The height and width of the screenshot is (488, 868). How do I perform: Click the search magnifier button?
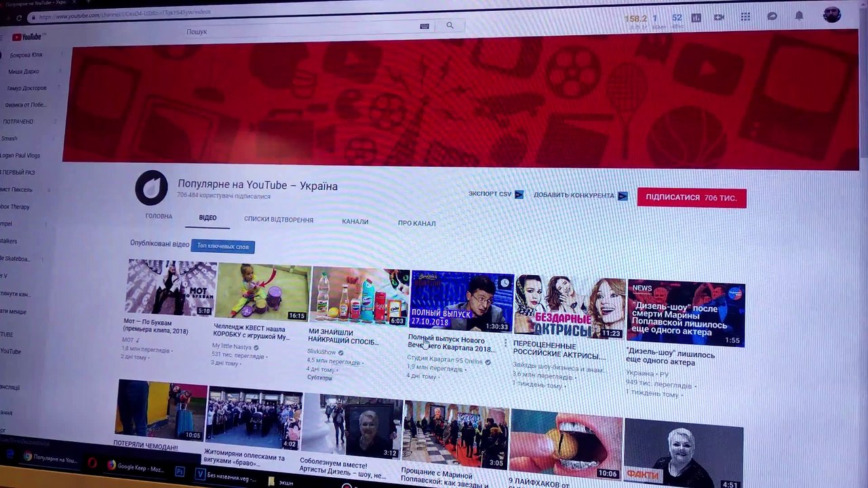pos(450,26)
